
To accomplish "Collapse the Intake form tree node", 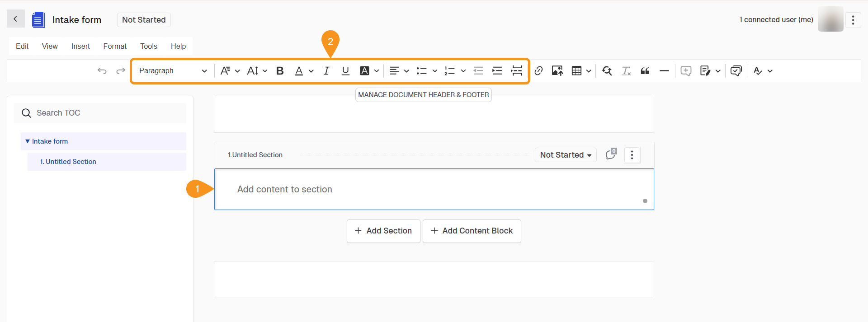I will click(28, 141).
